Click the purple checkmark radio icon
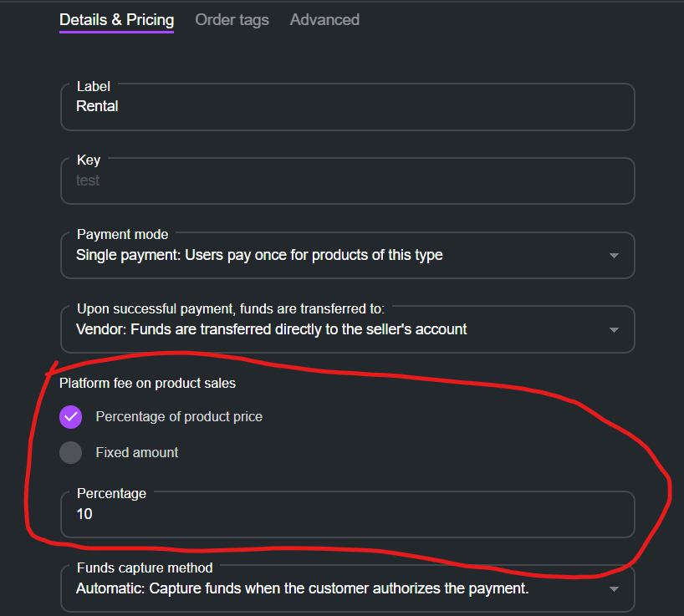Image resolution: width=684 pixels, height=616 pixels. [x=71, y=416]
